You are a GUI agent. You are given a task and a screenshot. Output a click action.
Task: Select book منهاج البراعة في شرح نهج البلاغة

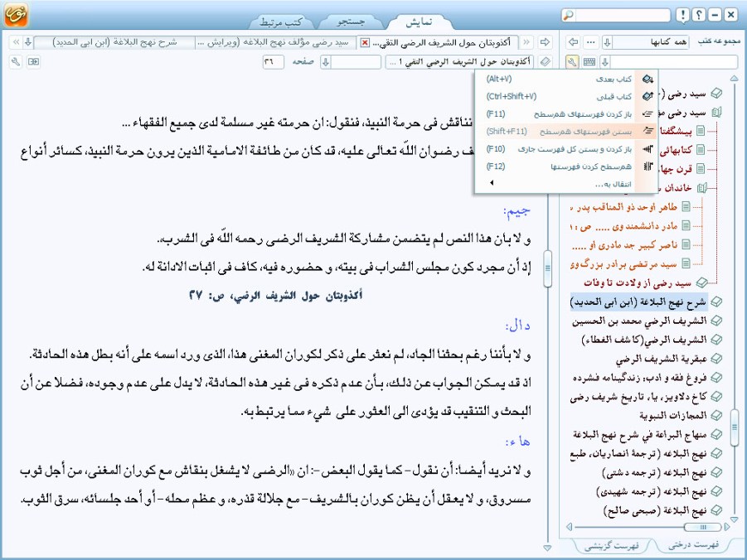click(x=640, y=434)
